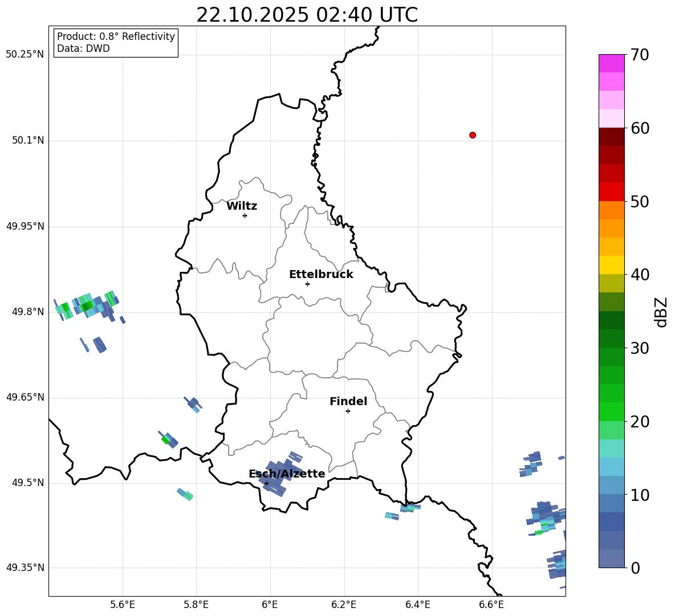The width and height of the screenshot is (675, 616).
Task: Click the 5.6°E longitude label
Action: (x=122, y=605)
